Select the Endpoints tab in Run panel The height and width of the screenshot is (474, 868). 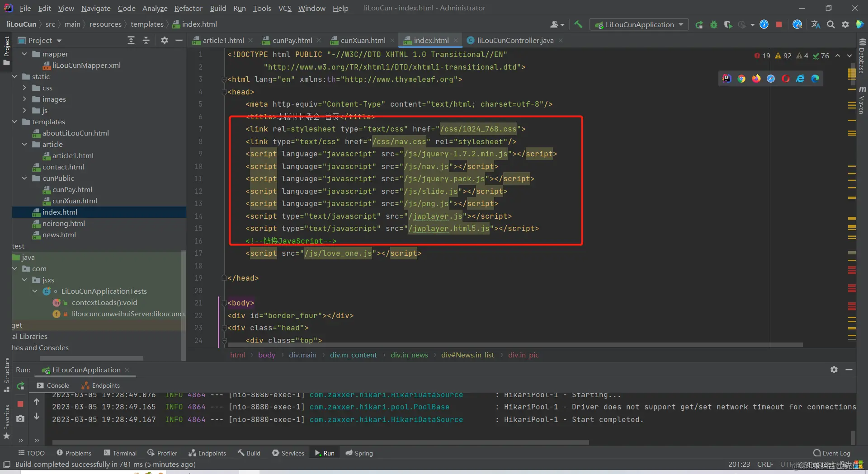[x=100, y=385]
